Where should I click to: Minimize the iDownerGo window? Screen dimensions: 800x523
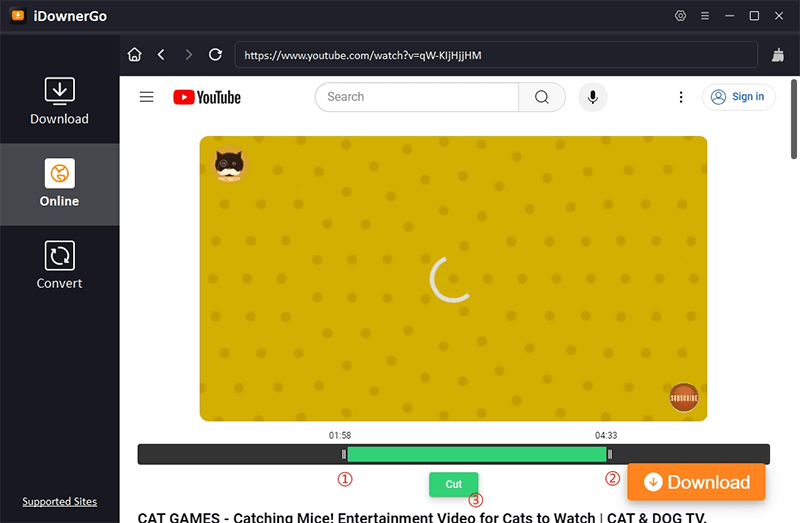(730, 16)
